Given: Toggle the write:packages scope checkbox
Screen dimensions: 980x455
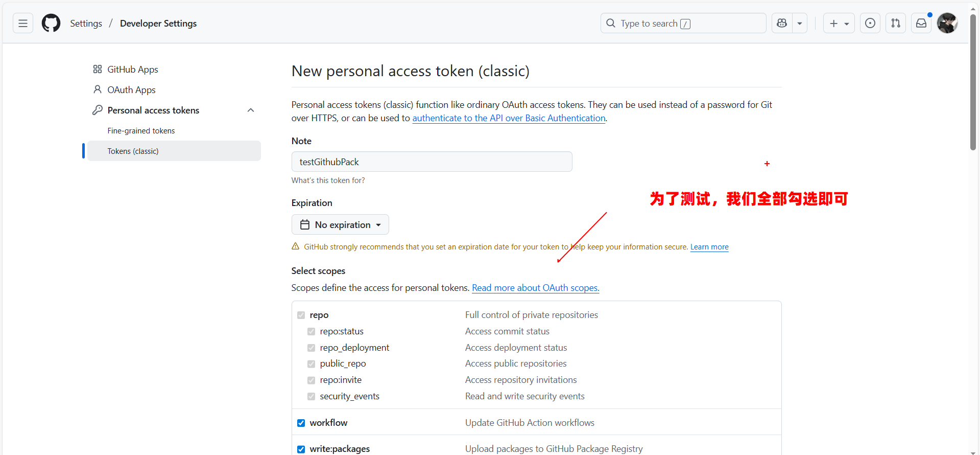Looking at the screenshot, I should coord(301,449).
